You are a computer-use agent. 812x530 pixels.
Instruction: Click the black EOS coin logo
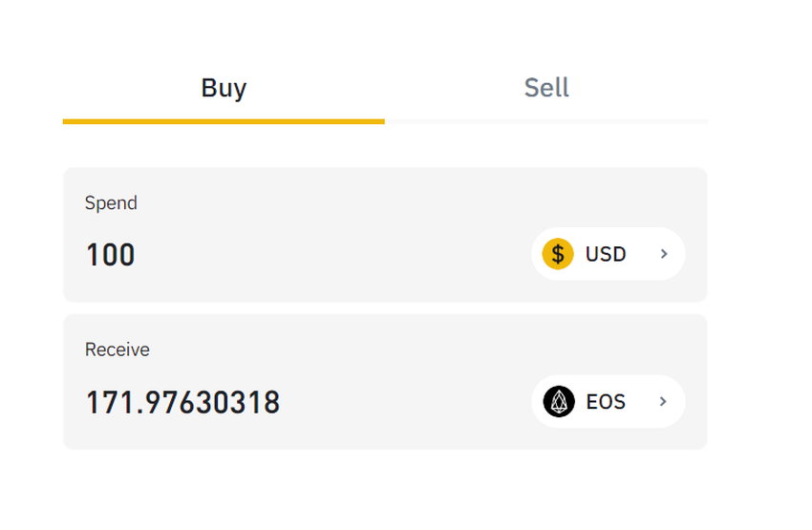(x=559, y=402)
